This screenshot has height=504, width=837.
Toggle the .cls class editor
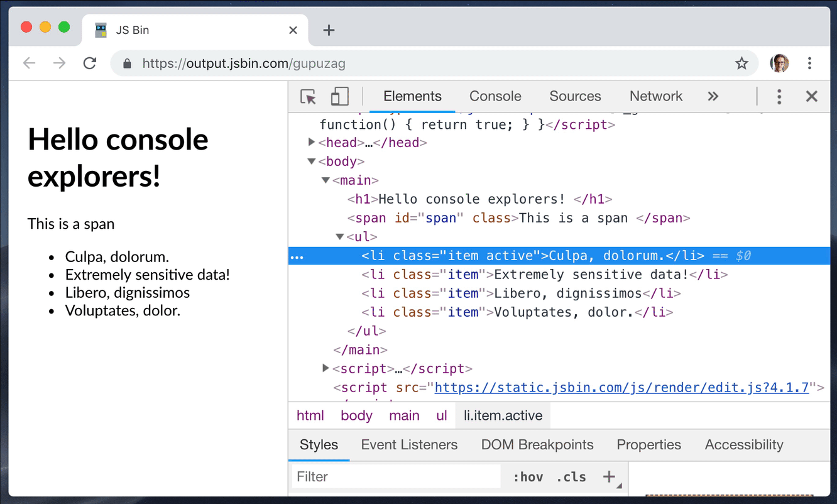coord(571,477)
